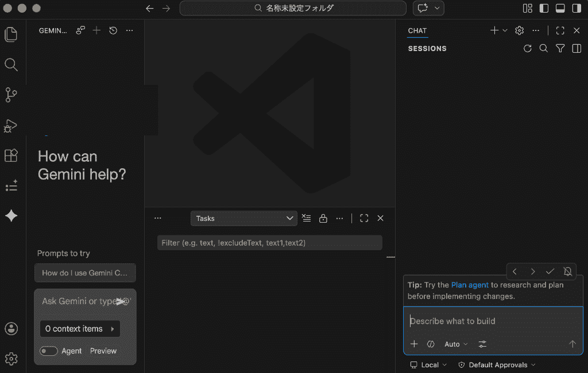Click the title bar chat sparkle icon
The width and height of the screenshot is (588, 373).
(x=423, y=8)
